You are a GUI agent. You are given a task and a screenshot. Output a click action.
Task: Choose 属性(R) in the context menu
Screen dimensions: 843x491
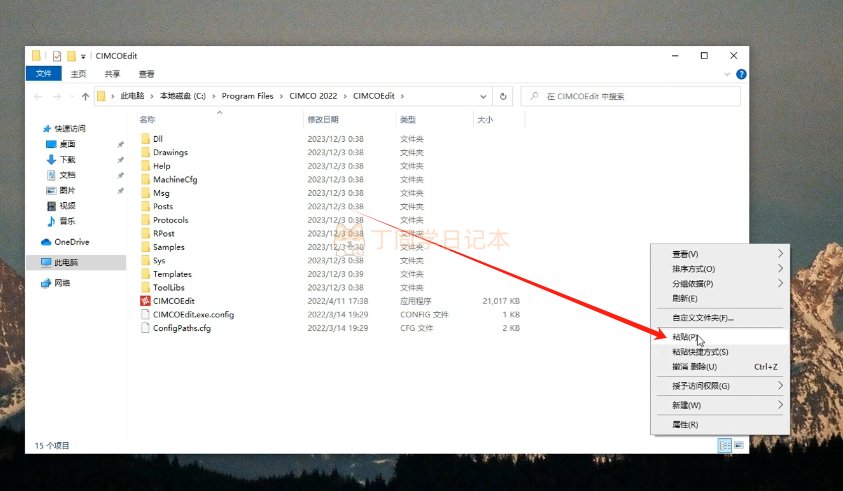pos(720,424)
